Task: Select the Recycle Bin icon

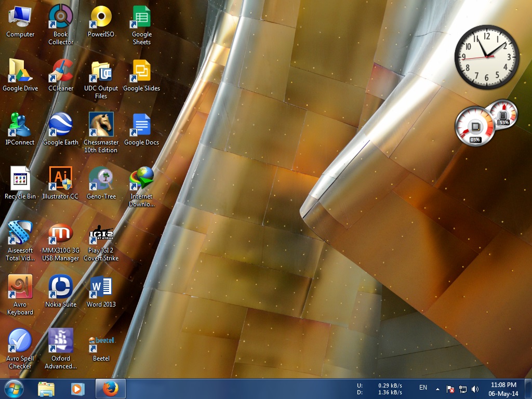Action: [x=20, y=182]
